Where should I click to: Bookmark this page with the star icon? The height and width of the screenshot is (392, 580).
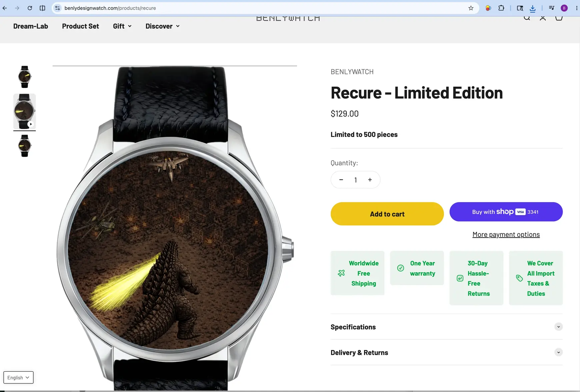(471, 8)
